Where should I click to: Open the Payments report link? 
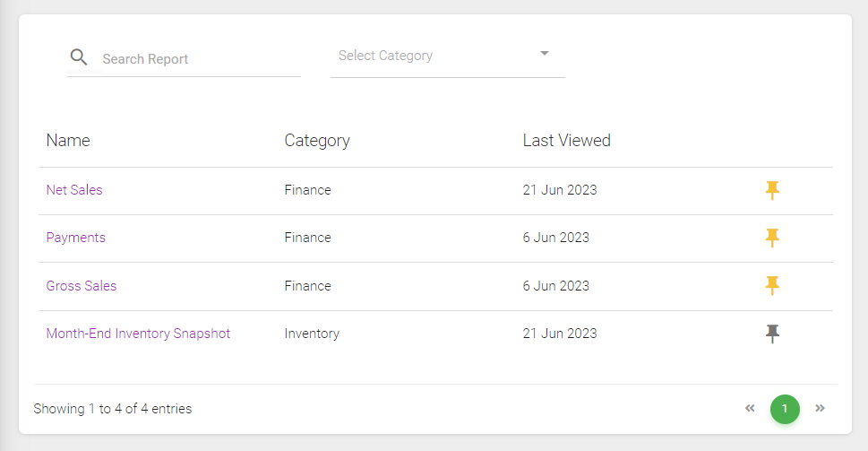point(76,238)
